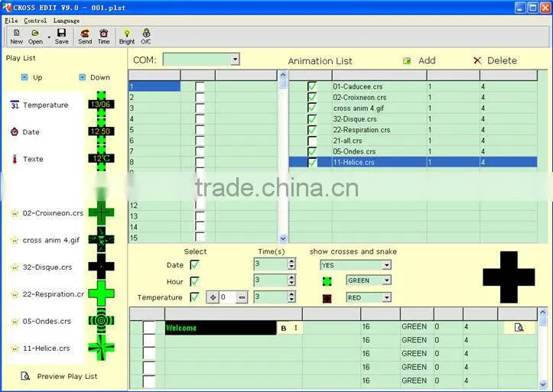Open the RED color dropdown
Screen dimensions: 553x392
[x=387, y=297]
